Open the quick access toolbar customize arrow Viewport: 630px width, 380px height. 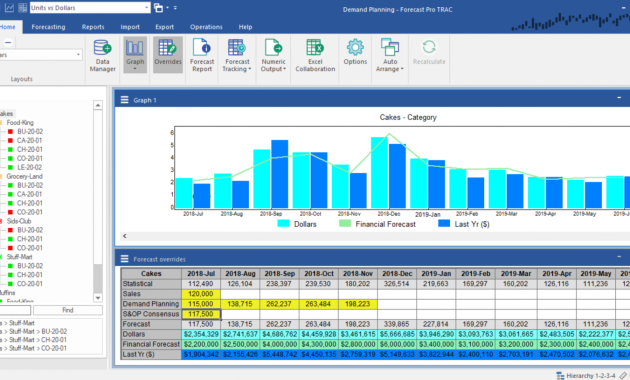175,8
